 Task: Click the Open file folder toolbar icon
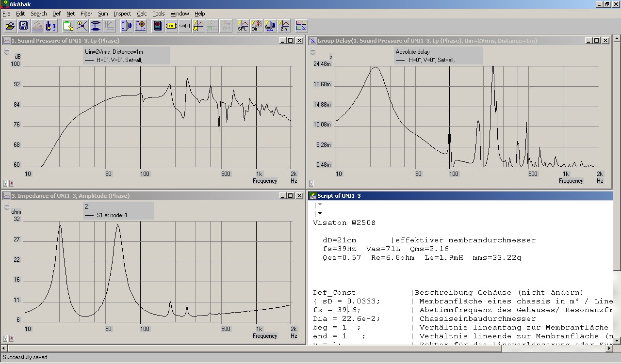pyautogui.click(x=10, y=26)
